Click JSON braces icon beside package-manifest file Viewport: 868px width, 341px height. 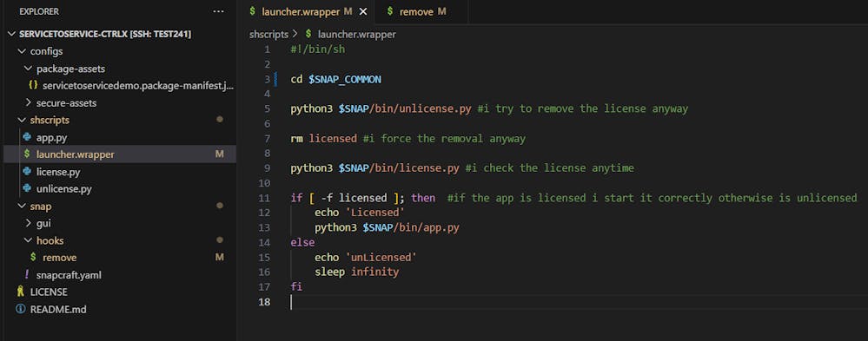[x=33, y=86]
